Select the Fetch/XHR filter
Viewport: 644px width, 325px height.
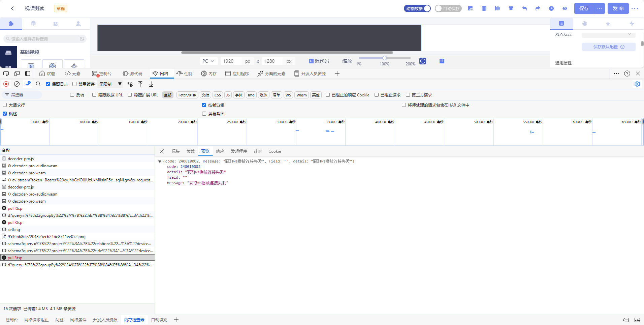(x=187, y=95)
